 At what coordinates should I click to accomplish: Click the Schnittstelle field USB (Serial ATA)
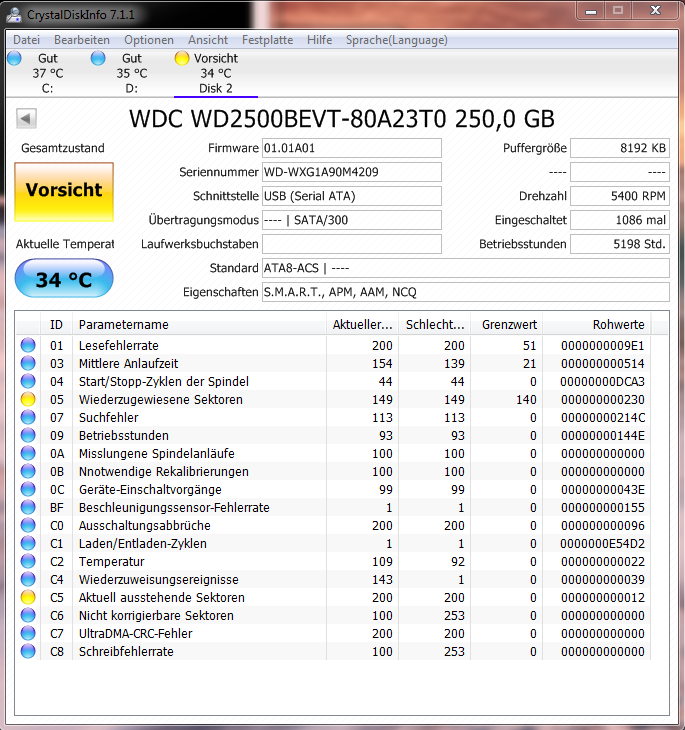tap(352, 196)
